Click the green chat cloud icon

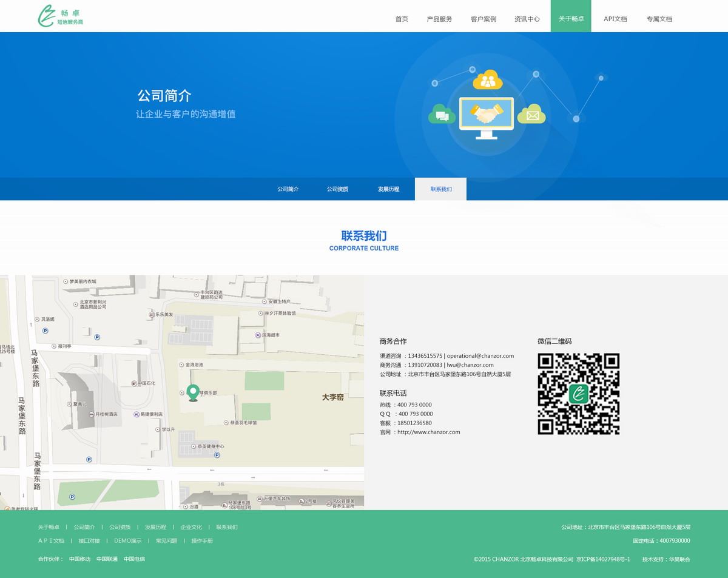pos(442,114)
